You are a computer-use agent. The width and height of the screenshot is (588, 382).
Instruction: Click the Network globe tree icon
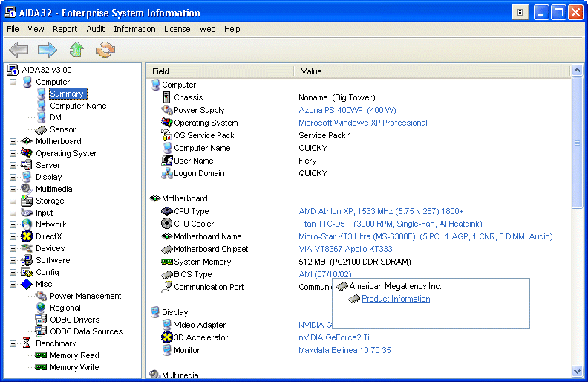pos(27,224)
